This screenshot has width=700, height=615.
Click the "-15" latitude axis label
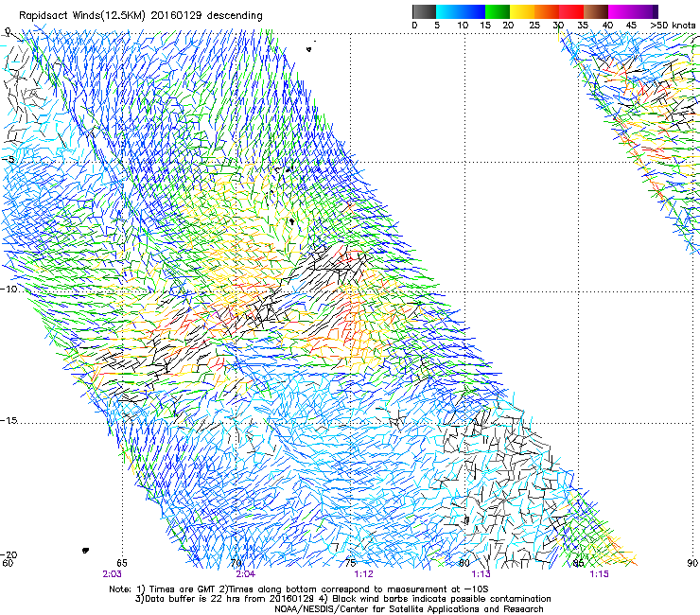(x=9, y=420)
